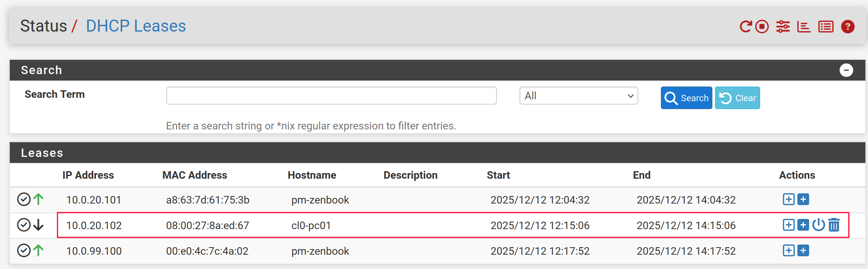Viewport: 868px width, 269px height.
Task: Add static mapping for 10.0.20.101
Action: pos(789,199)
